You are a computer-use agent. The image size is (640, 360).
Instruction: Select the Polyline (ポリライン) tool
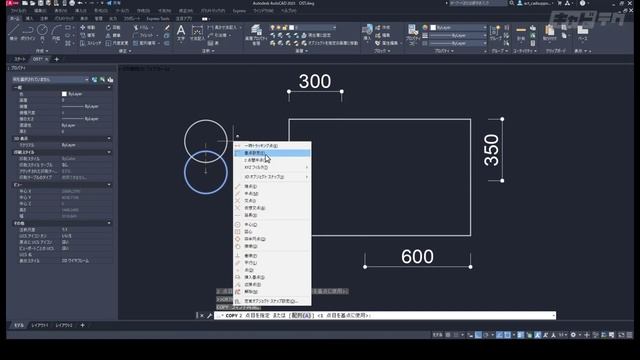click(x=28, y=32)
